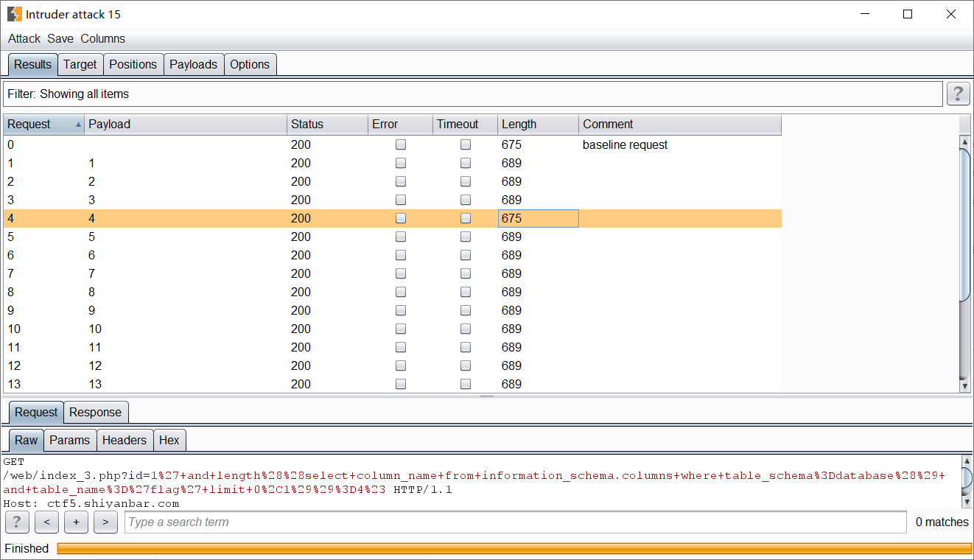Select result row with payload 5
Viewport: 974px width, 560px height.
(393, 237)
